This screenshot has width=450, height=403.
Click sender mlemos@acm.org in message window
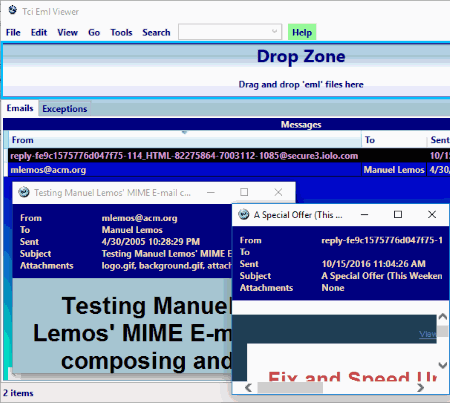139,218
